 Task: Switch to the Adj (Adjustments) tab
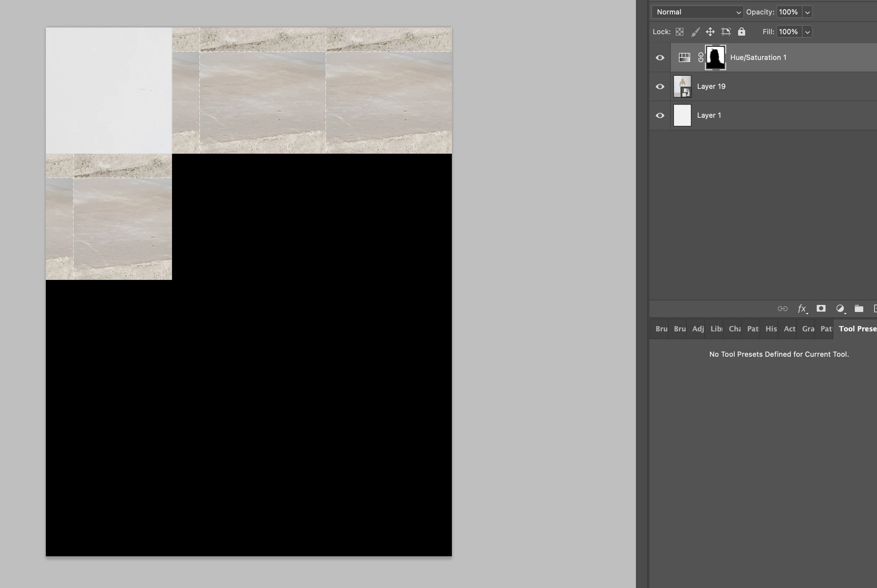(x=698, y=329)
